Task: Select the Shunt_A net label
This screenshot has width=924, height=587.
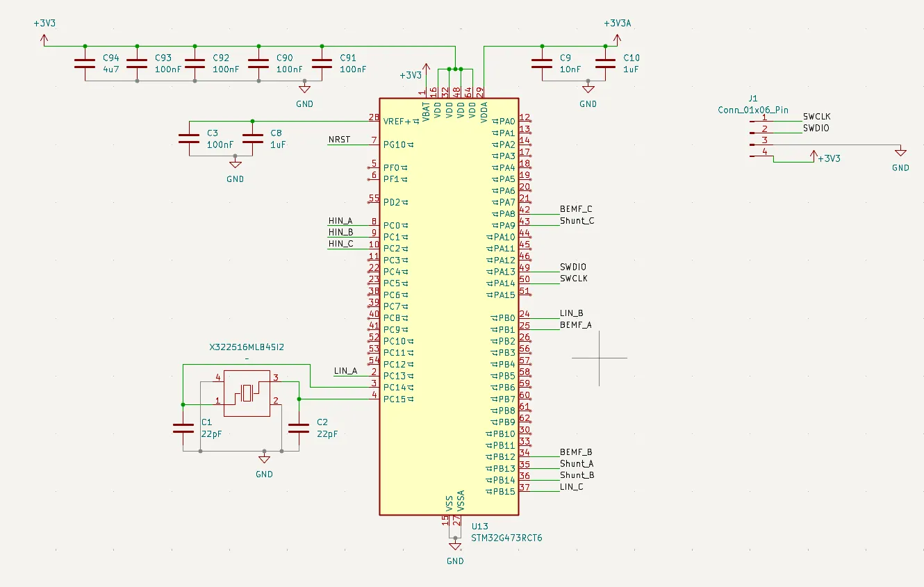Action: [x=577, y=464]
